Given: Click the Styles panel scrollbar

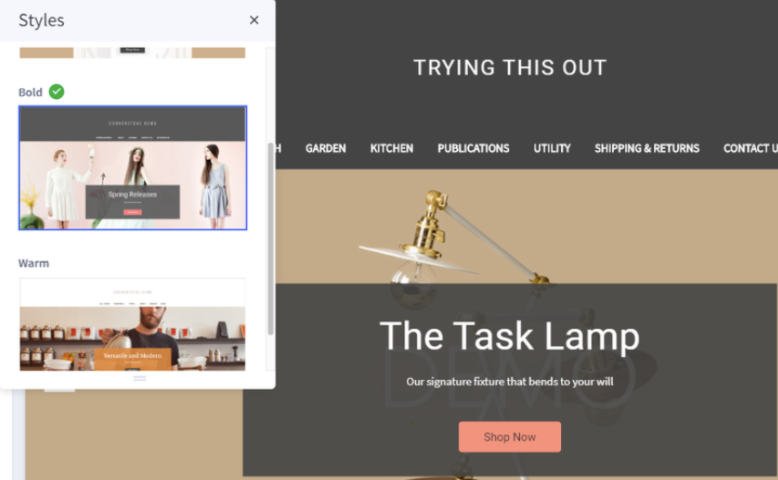Looking at the screenshot, I should 270,239.
